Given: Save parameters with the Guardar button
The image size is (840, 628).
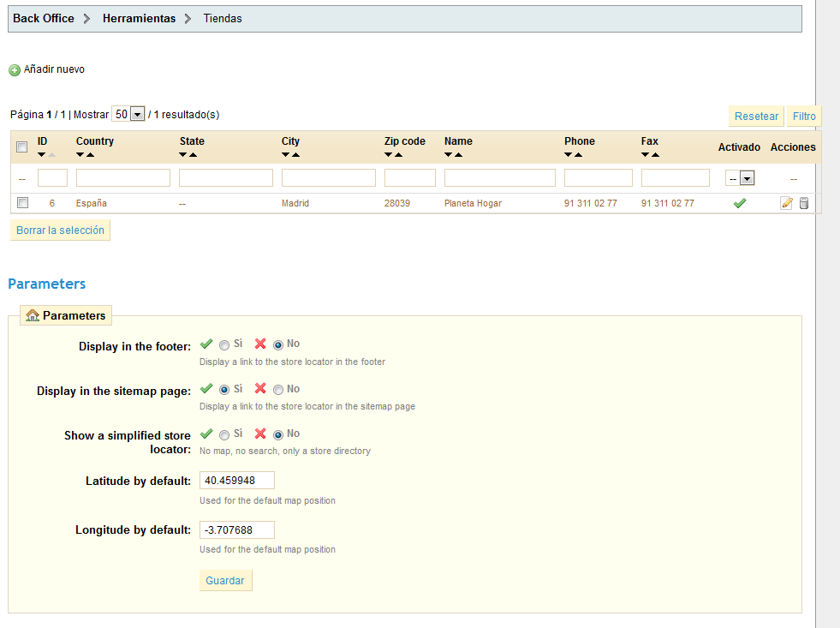Looking at the screenshot, I should 225,580.
